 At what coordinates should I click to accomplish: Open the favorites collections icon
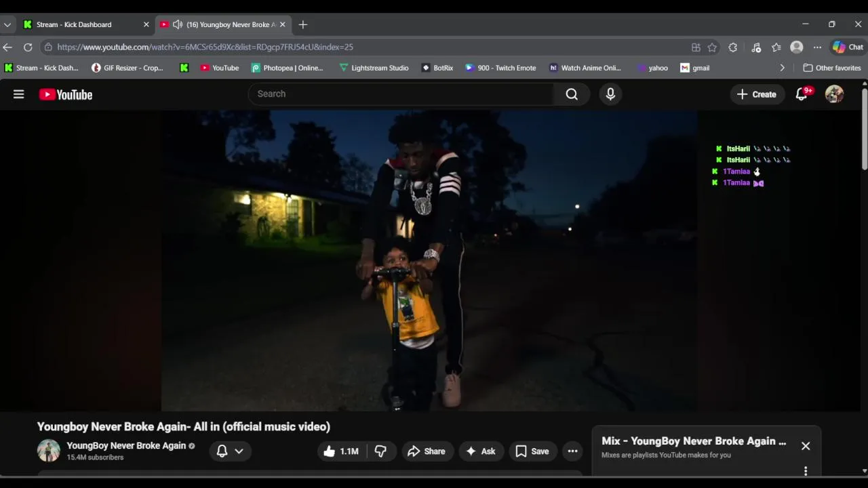click(776, 47)
